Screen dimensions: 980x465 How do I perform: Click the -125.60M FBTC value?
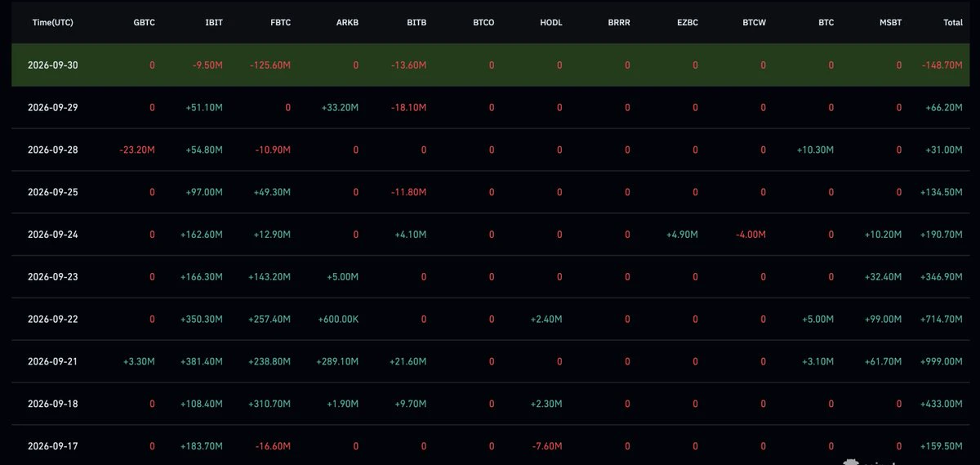point(270,65)
